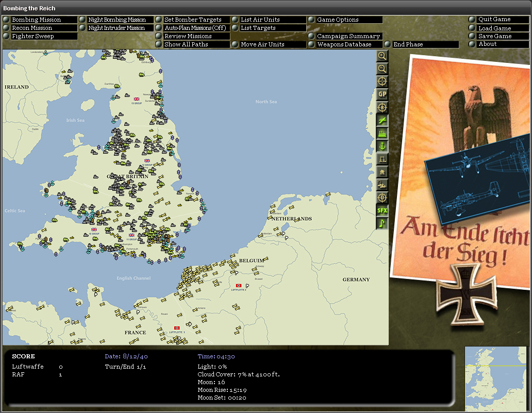Toggle sound effects with the SFX icon

(382, 211)
